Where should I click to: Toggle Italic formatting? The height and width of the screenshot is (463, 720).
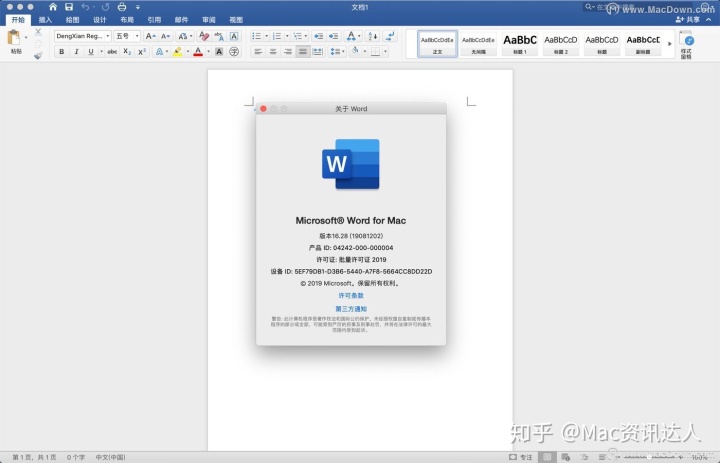point(76,52)
